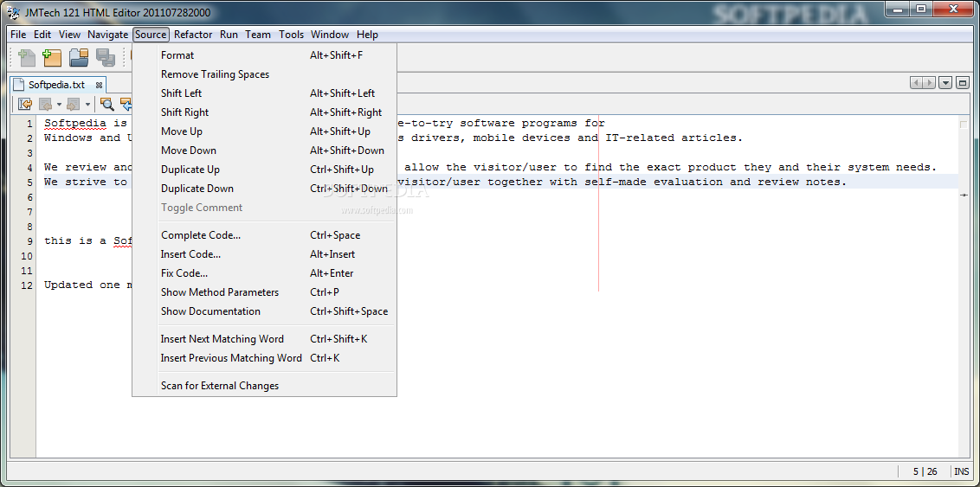Choose Show Documentation entry
This screenshot has height=487, width=980.
[x=264, y=311]
